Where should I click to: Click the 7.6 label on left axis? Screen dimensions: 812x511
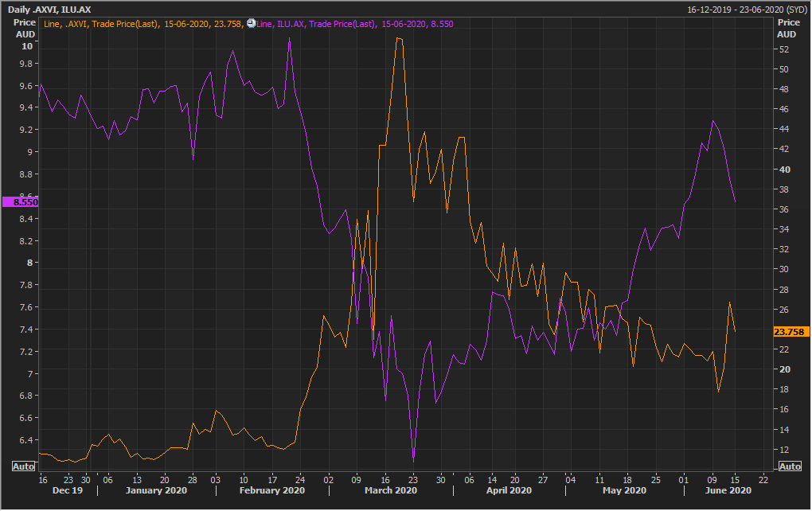click(x=26, y=307)
